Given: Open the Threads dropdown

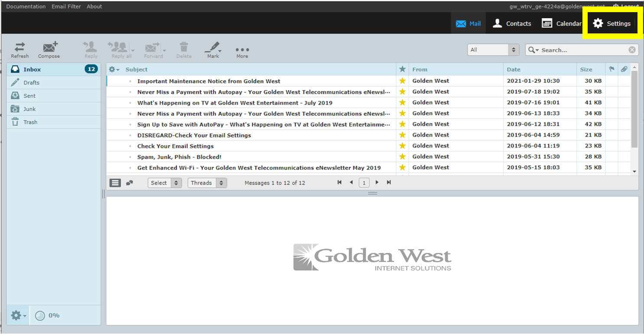Looking at the screenshot, I should click(x=207, y=183).
